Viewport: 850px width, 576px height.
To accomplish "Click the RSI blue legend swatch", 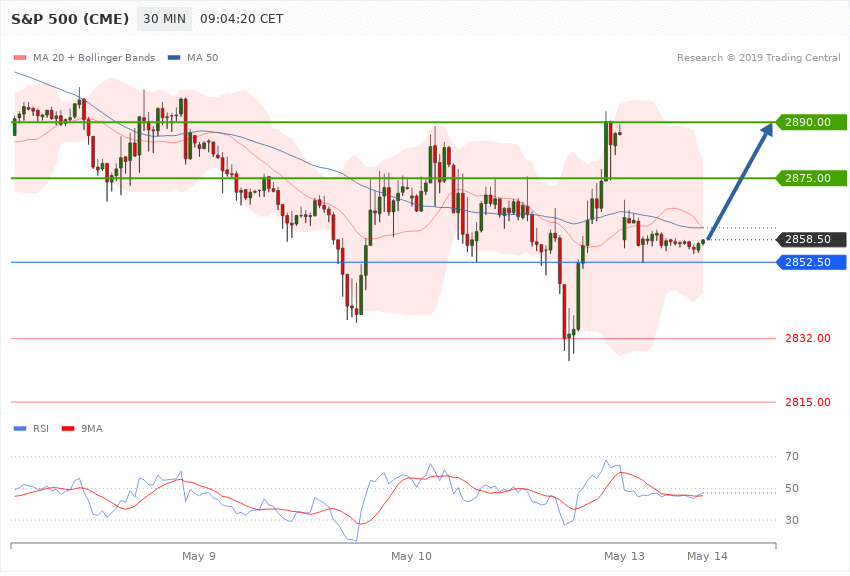I will [20, 429].
